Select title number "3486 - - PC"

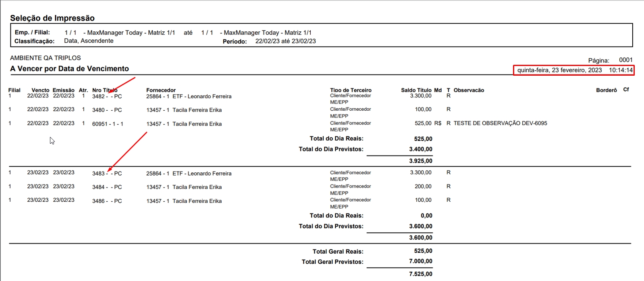(x=107, y=201)
